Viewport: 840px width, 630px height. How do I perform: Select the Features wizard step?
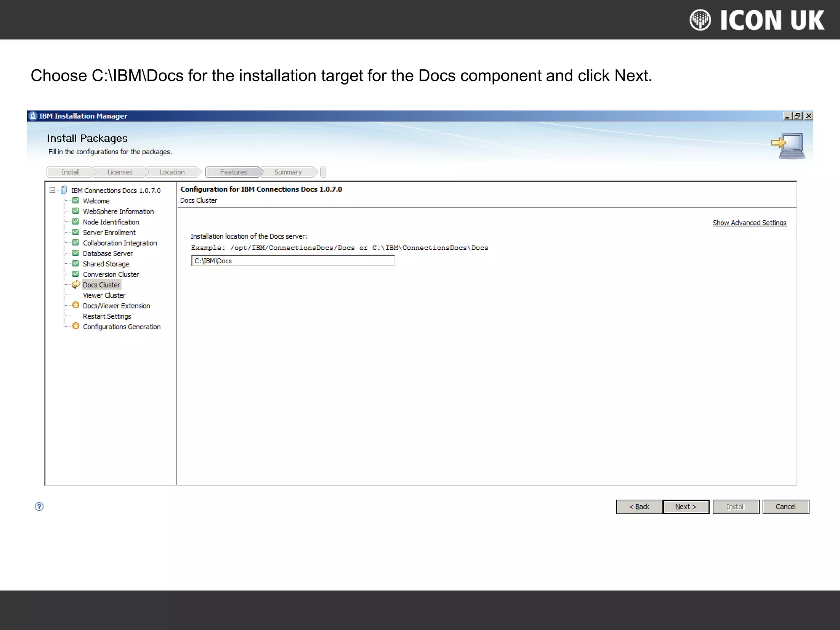pyautogui.click(x=233, y=172)
